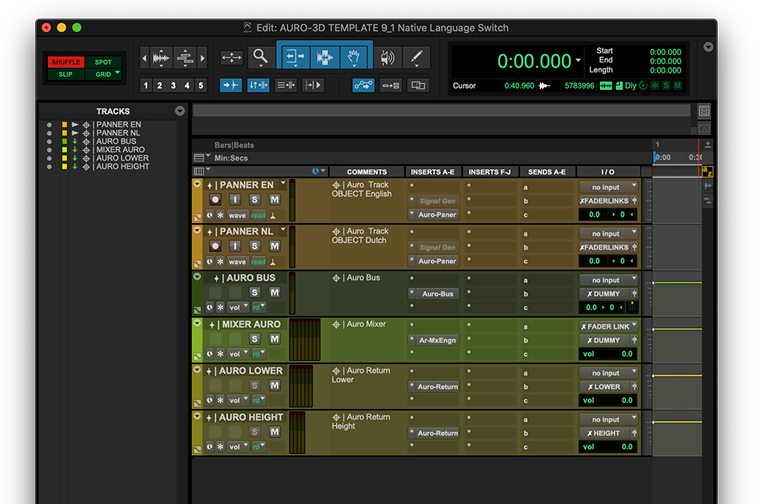Click the INSERTS A-E column header
Viewport: 762px width, 504px height.
434,172
